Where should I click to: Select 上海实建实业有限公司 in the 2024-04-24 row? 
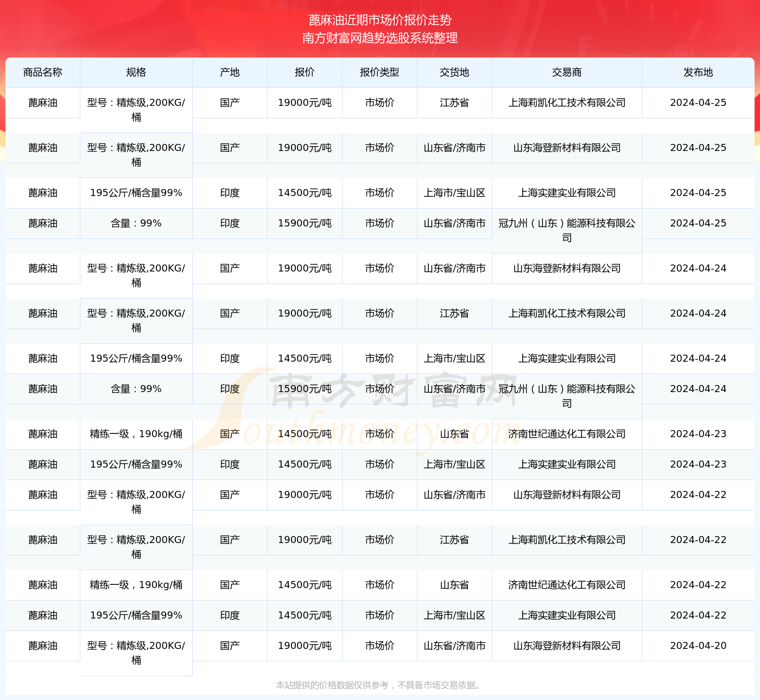(567, 358)
